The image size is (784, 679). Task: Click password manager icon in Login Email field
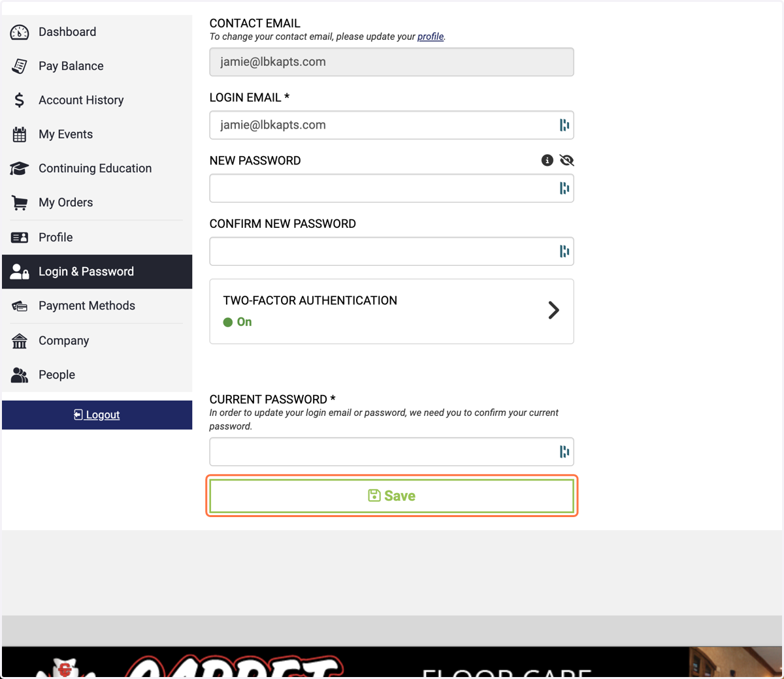point(564,125)
